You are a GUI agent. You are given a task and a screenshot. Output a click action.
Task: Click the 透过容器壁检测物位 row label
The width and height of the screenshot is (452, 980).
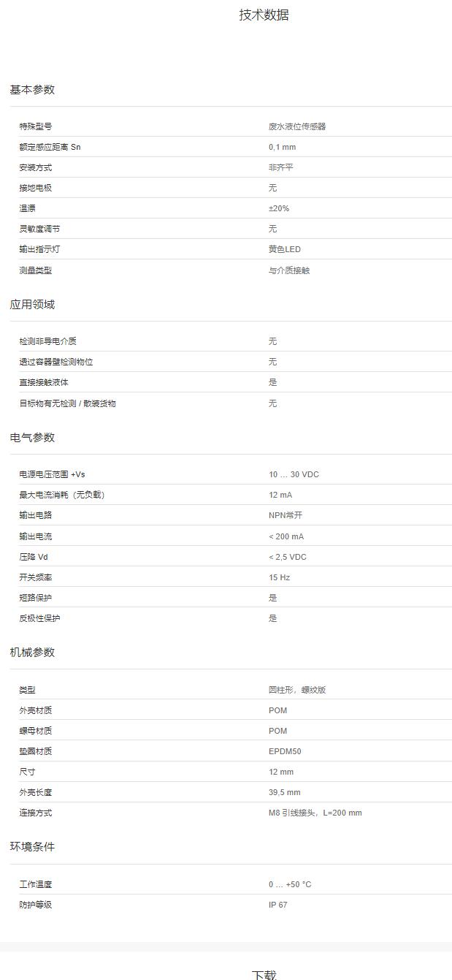click(x=56, y=362)
